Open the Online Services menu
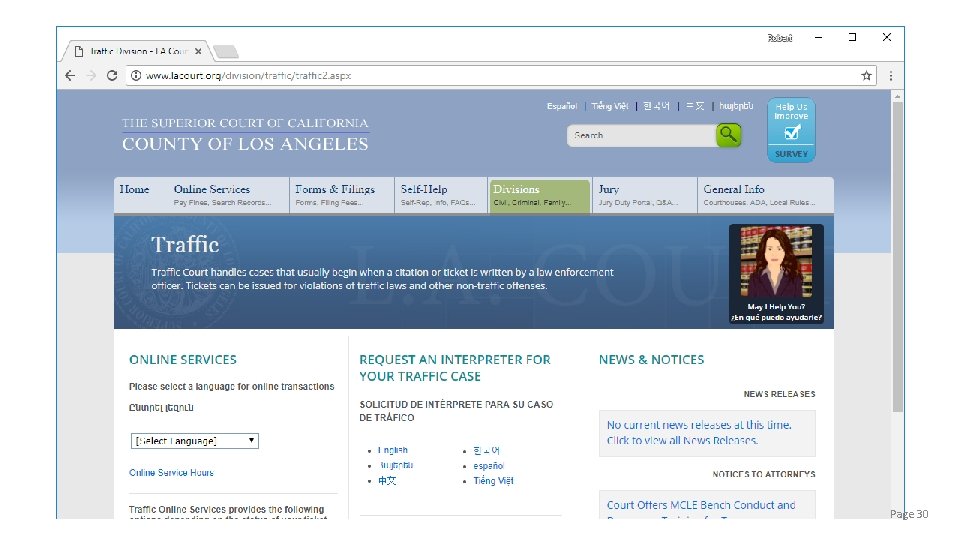960x540 pixels. tap(223, 195)
